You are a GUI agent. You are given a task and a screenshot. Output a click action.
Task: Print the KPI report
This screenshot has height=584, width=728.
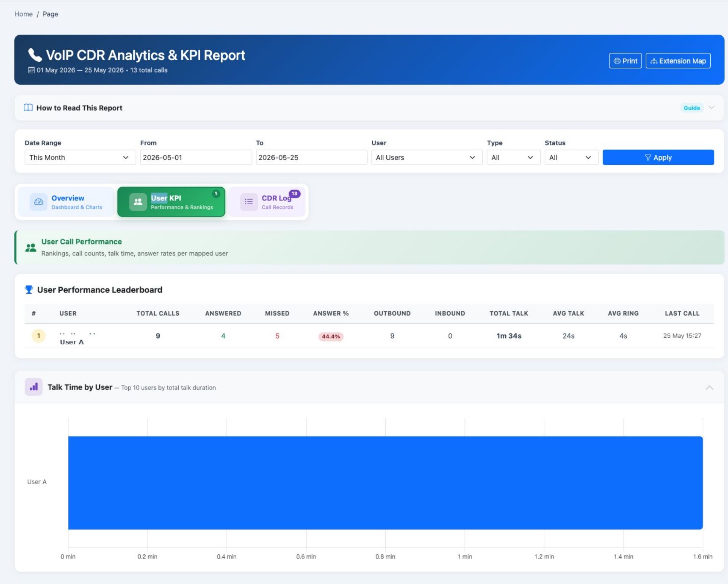click(x=625, y=61)
